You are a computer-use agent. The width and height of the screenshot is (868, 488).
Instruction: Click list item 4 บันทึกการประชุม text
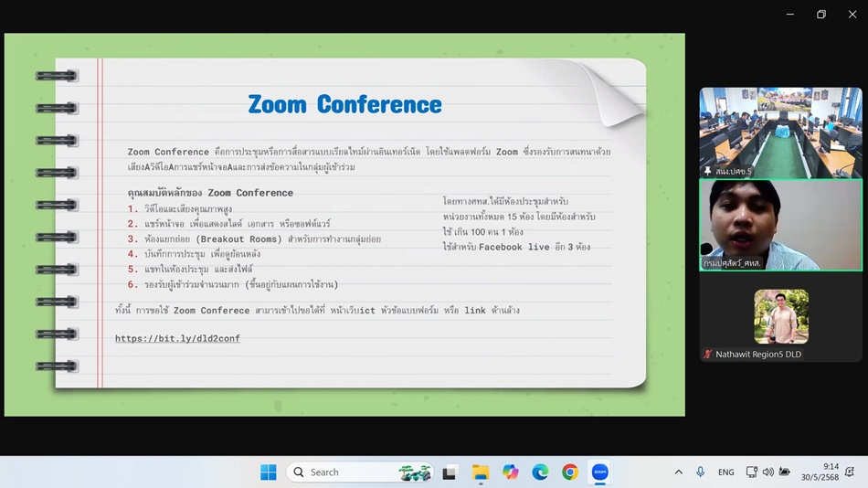point(202,254)
